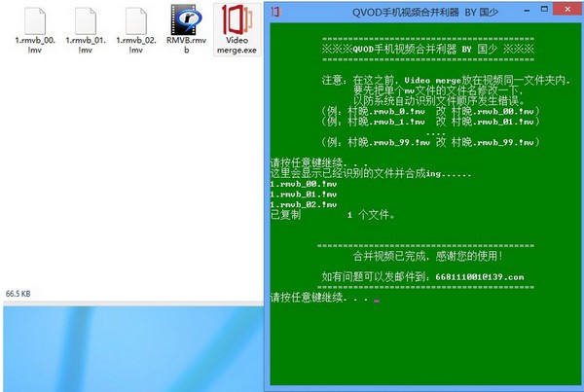Screen dimensions: 584x392
Task: Click console output line 1.rmvb_00.!mv
Action: (304, 184)
